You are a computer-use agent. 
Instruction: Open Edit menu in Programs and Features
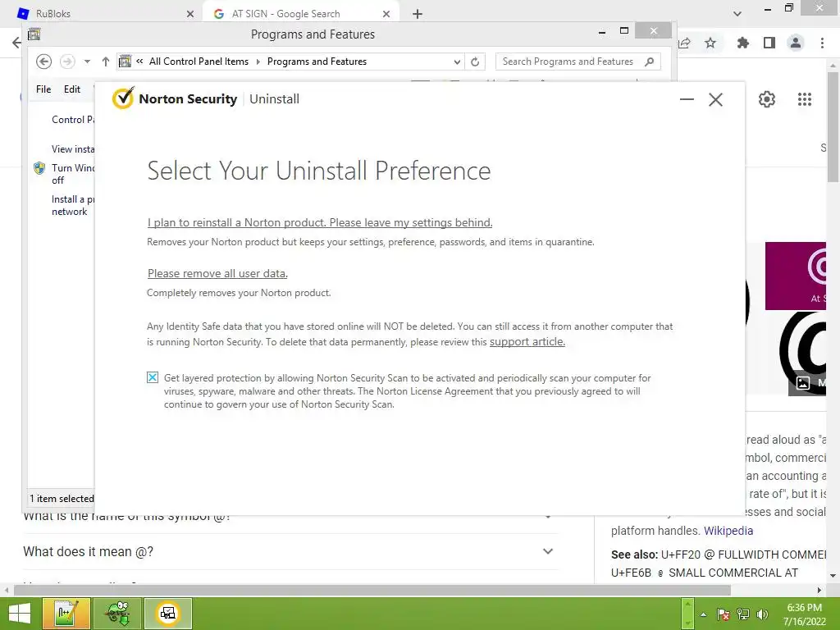pyautogui.click(x=72, y=89)
